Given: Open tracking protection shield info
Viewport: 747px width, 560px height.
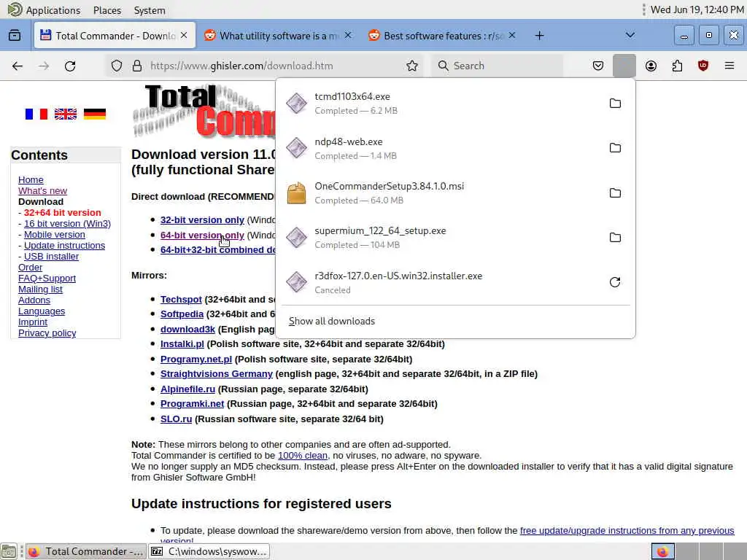Looking at the screenshot, I should (116, 66).
